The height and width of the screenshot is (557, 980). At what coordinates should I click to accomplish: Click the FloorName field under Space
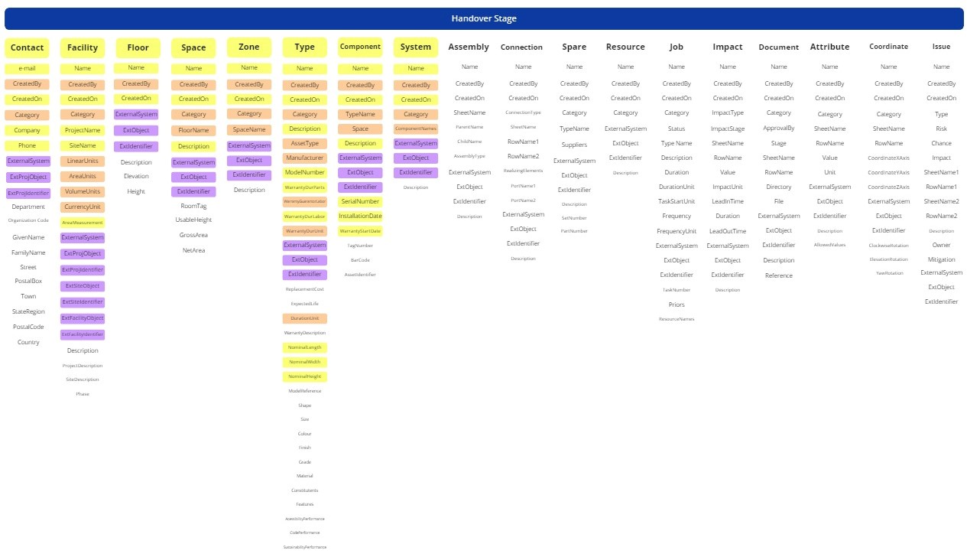click(193, 130)
